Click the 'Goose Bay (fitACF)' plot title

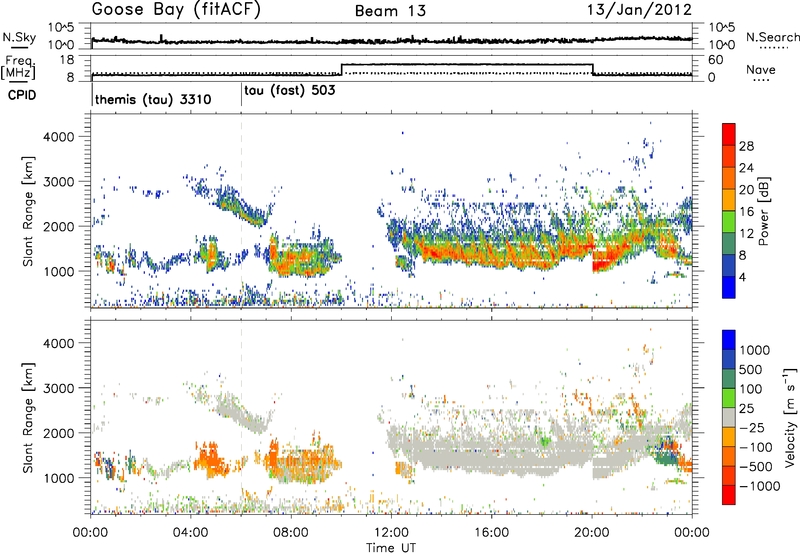coord(176,10)
